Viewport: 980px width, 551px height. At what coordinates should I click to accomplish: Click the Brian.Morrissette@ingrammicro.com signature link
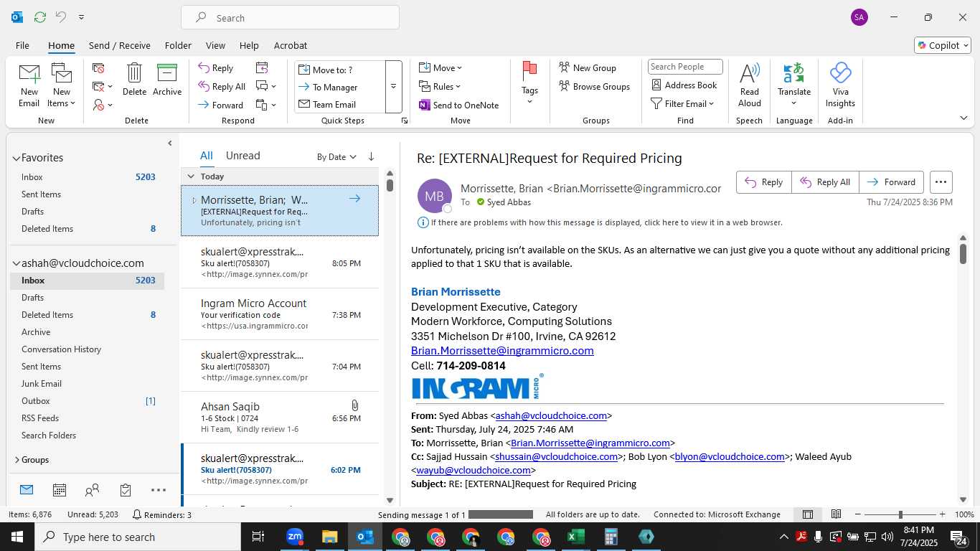[502, 351]
